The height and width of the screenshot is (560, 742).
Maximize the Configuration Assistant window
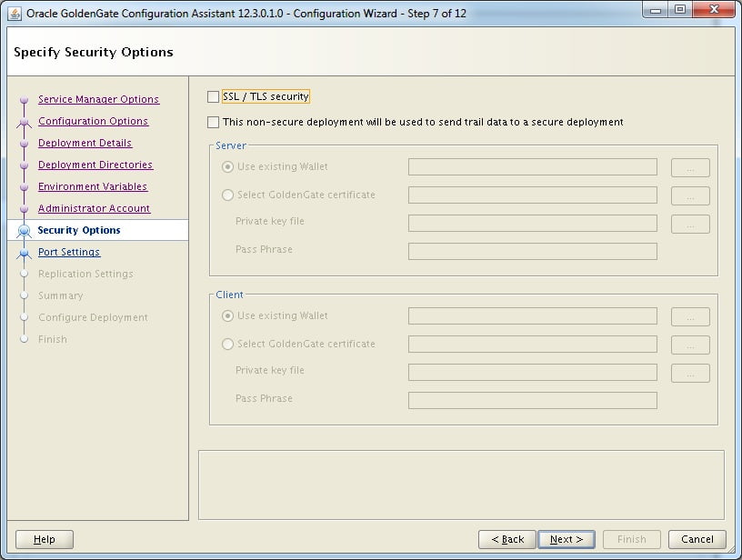(680, 10)
